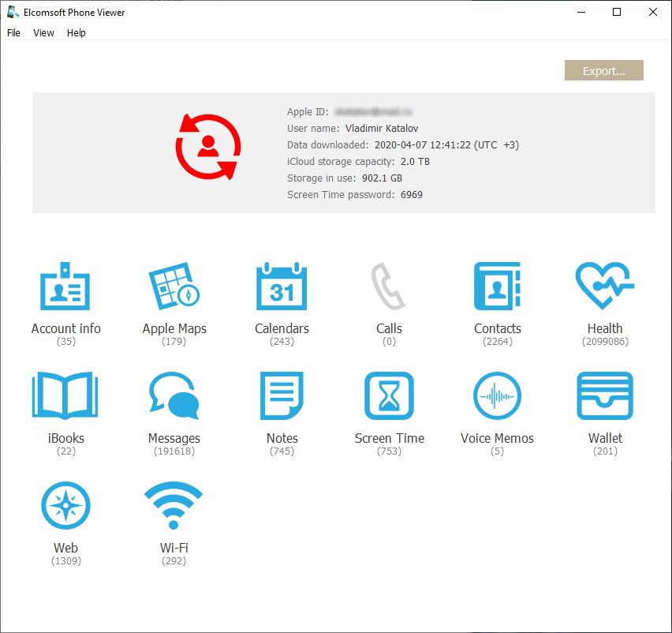The height and width of the screenshot is (633, 672).
Task: Open the iBooks book icon
Action: [x=65, y=396]
